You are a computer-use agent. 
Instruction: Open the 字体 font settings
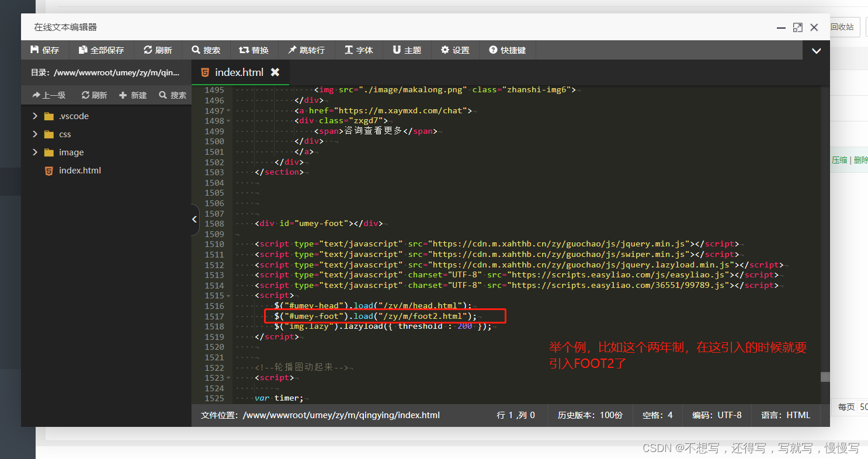[359, 50]
